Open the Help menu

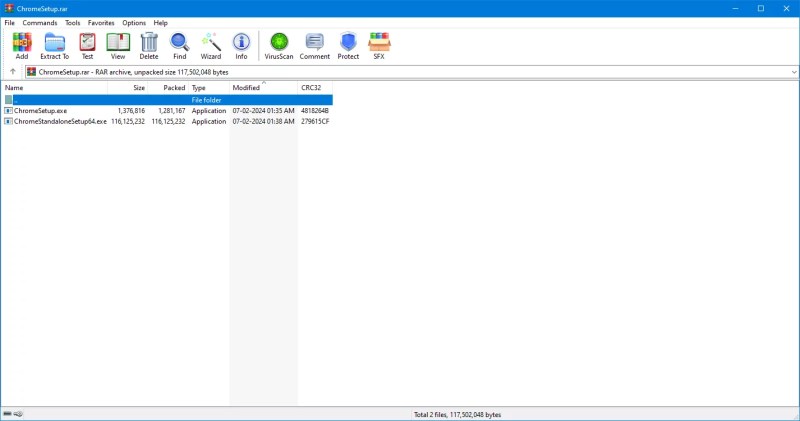[x=161, y=23]
